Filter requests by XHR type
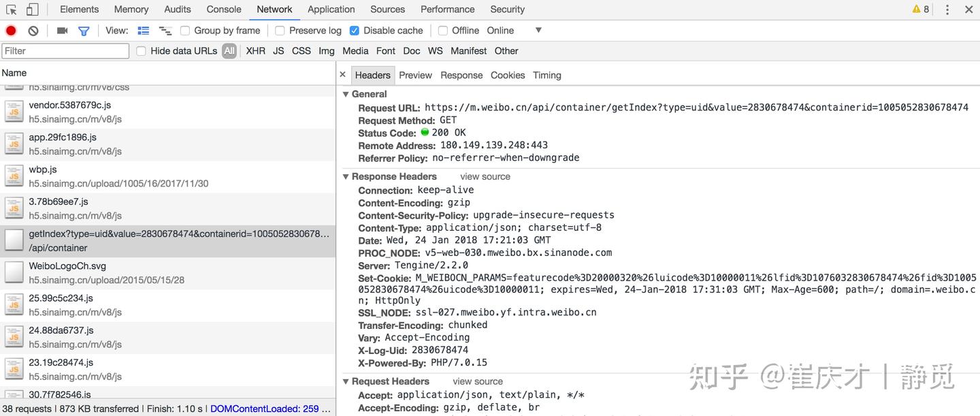The width and height of the screenshot is (980, 416). [255, 51]
